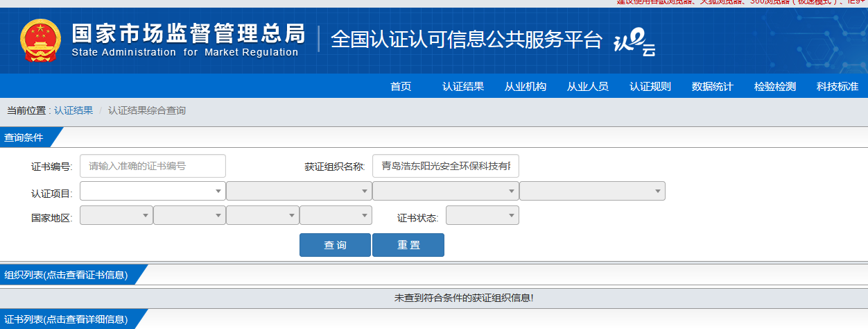The width and height of the screenshot is (868, 329).
Task: Open the 首页 menu item
Action: tap(401, 86)
